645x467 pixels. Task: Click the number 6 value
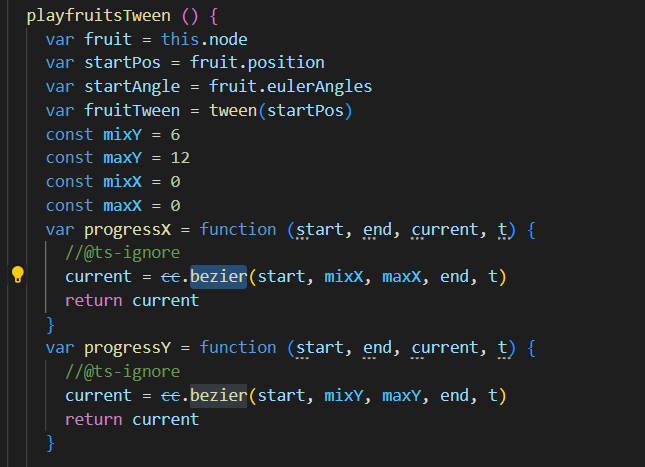tap(175, 133)
